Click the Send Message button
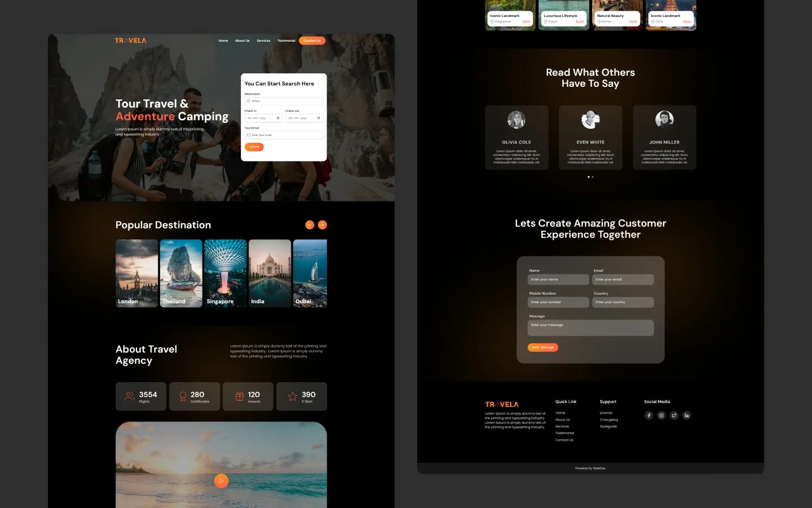 (x=542, y=348)
